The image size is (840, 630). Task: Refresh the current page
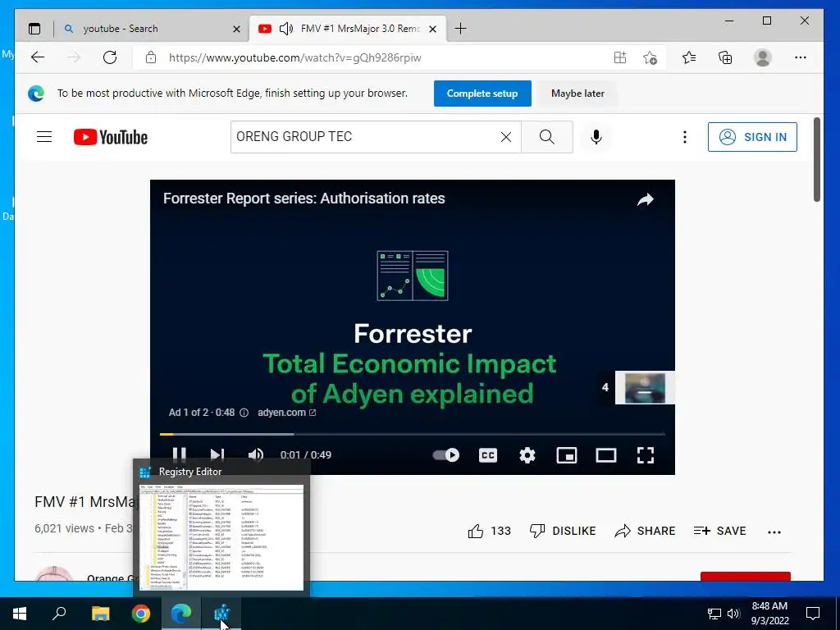[110, 57]
